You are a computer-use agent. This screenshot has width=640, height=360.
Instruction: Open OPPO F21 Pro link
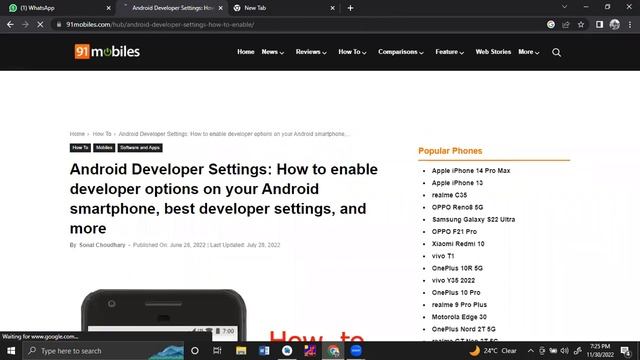[454, 231]
